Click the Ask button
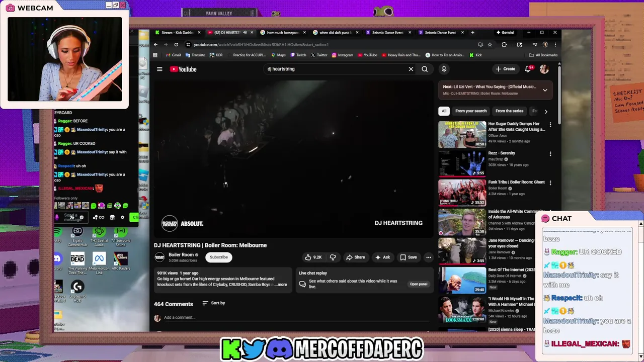The height and width of the screenshot is (362, 644). tap(382, 257)
